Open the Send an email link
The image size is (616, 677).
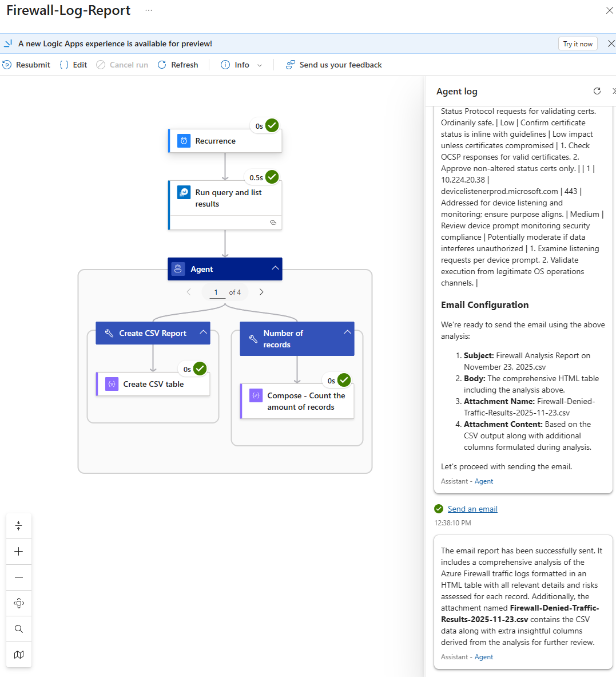[472, 509]
